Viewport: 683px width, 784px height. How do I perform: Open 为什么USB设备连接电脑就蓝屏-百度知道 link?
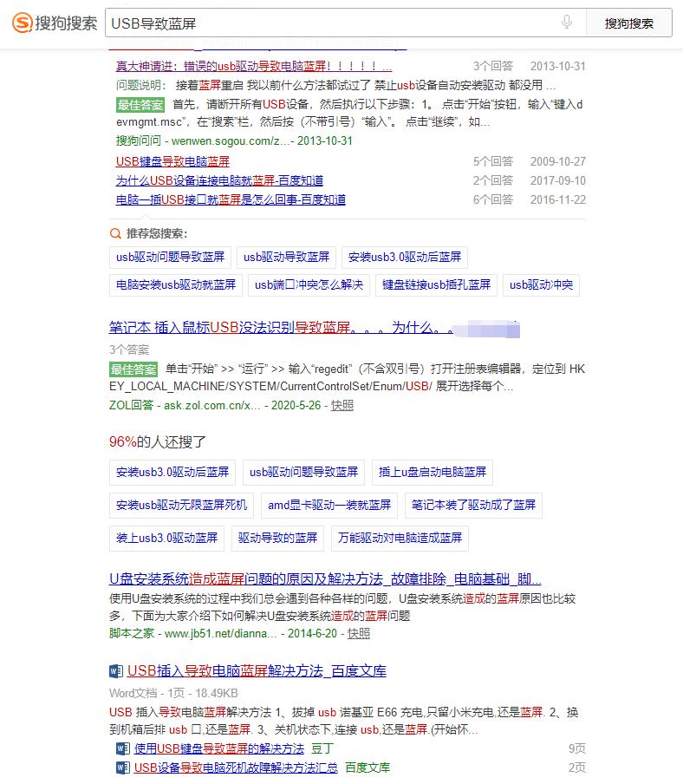click(219, 180)
